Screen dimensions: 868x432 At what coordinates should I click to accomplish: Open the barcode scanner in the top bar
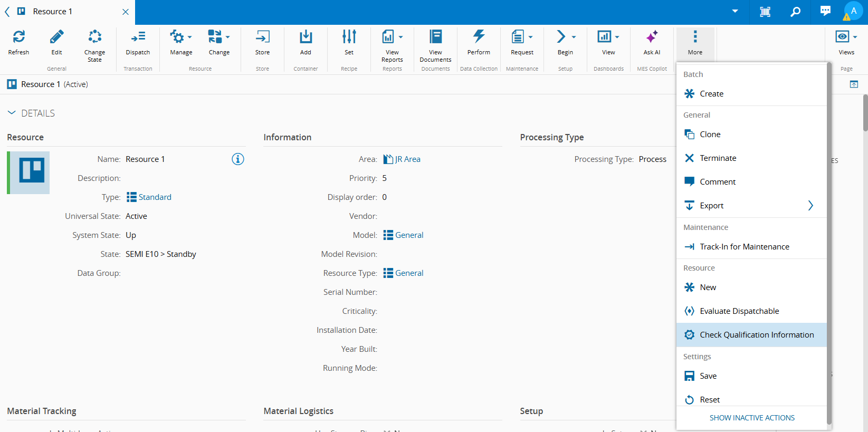[x=765, y=12]
